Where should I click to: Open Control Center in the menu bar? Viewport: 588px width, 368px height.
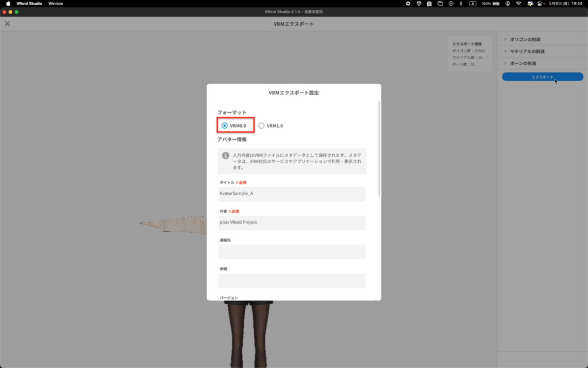541,3
